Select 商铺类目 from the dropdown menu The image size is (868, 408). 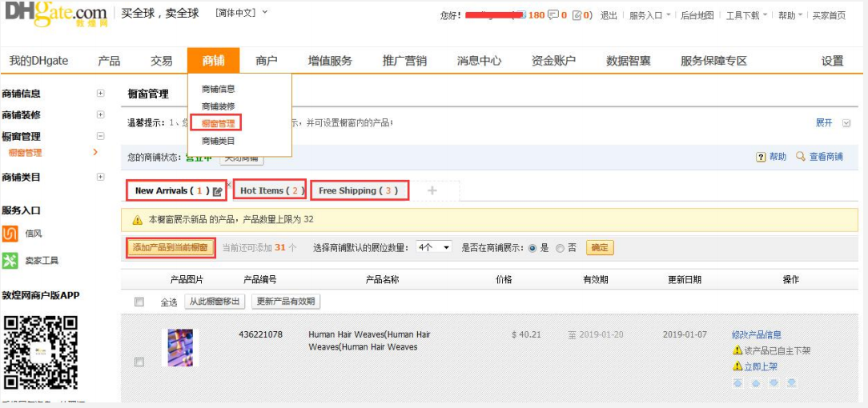[x=218, y=141]
